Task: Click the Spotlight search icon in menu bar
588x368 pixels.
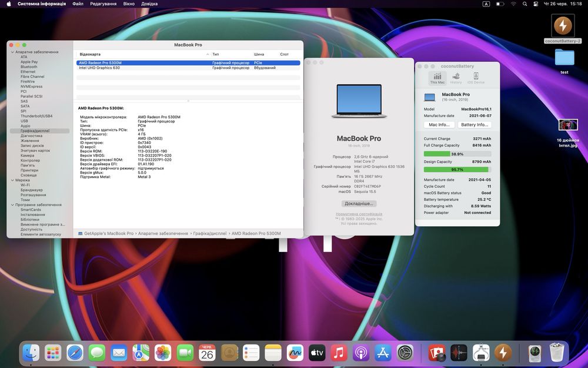Action: 524,4
